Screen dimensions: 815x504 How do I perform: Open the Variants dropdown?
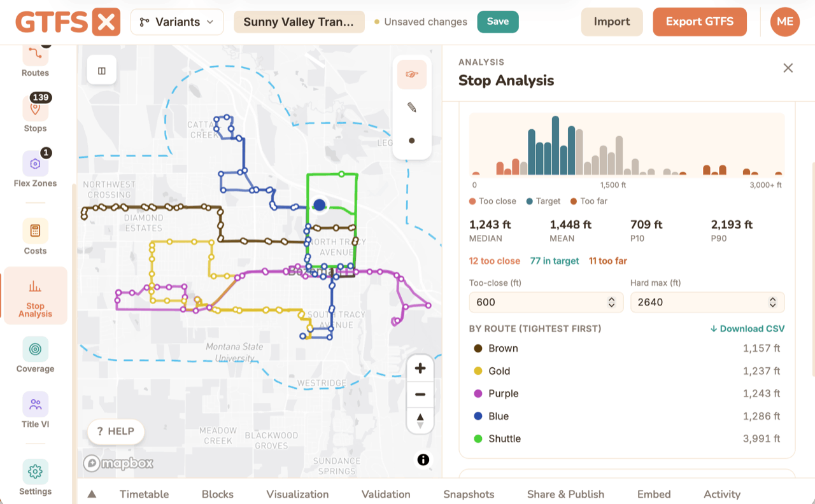pyautogui.click(x=177, y=22)
